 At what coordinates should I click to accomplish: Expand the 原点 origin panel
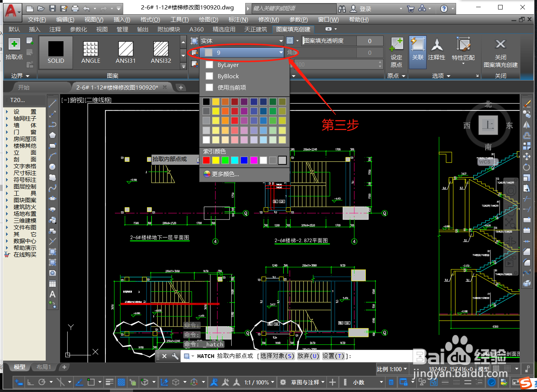(x=396, y=76)
